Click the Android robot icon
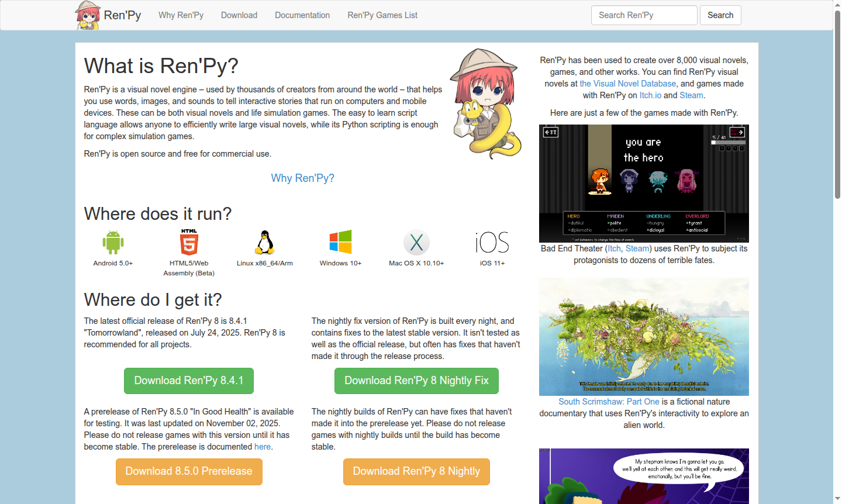 point(113,242)
